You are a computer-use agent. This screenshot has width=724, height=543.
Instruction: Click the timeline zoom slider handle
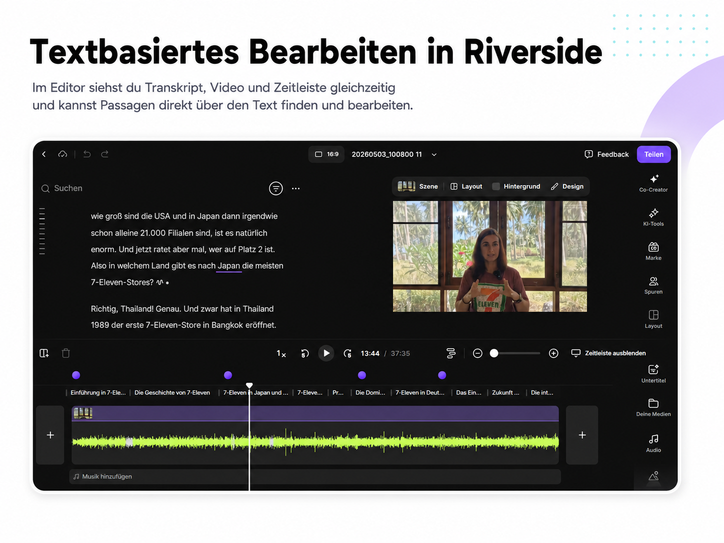pyautogui.click(x=494, y=353)
